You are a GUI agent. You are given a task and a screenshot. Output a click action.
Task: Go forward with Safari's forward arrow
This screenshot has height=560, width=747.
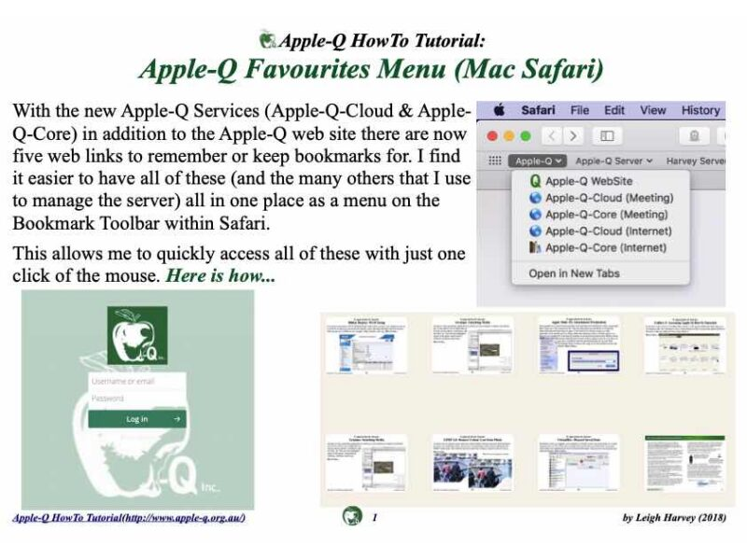click(x=573, y=136)
